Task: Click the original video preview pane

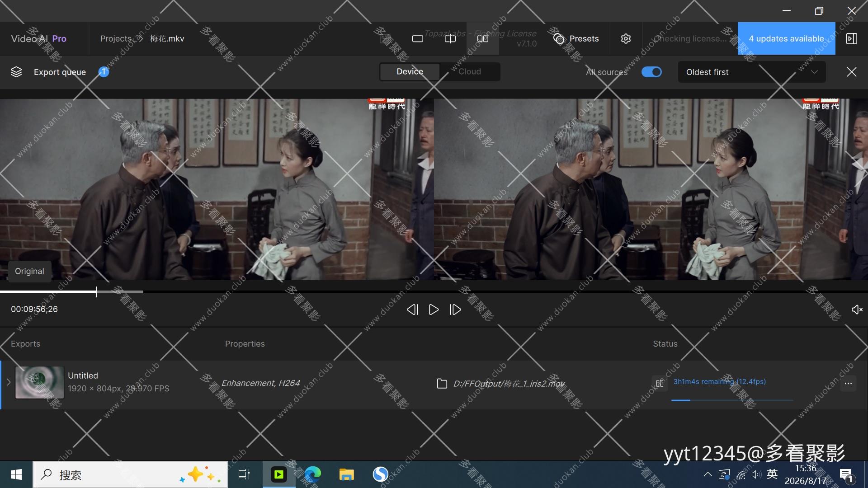Action: (x=217, y=189)
